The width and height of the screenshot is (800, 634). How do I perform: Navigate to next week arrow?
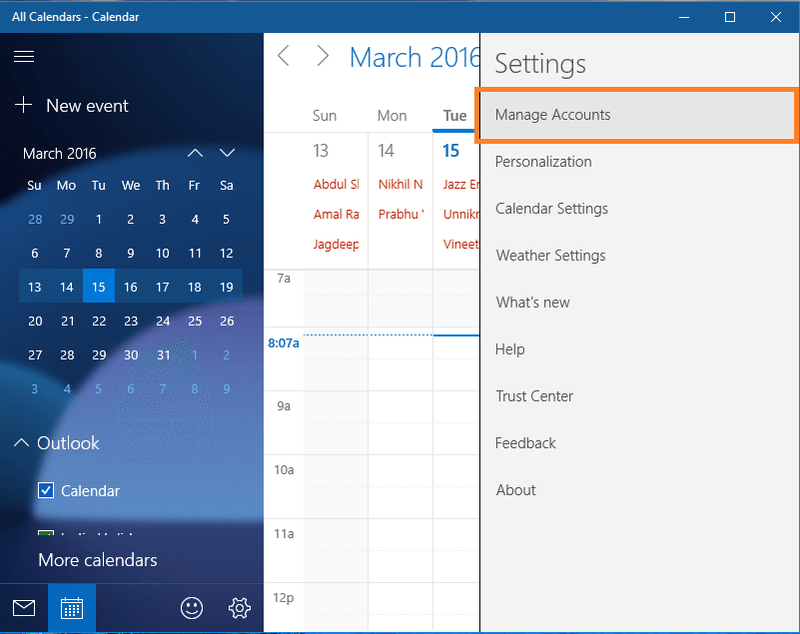click(x=322, y=56)
